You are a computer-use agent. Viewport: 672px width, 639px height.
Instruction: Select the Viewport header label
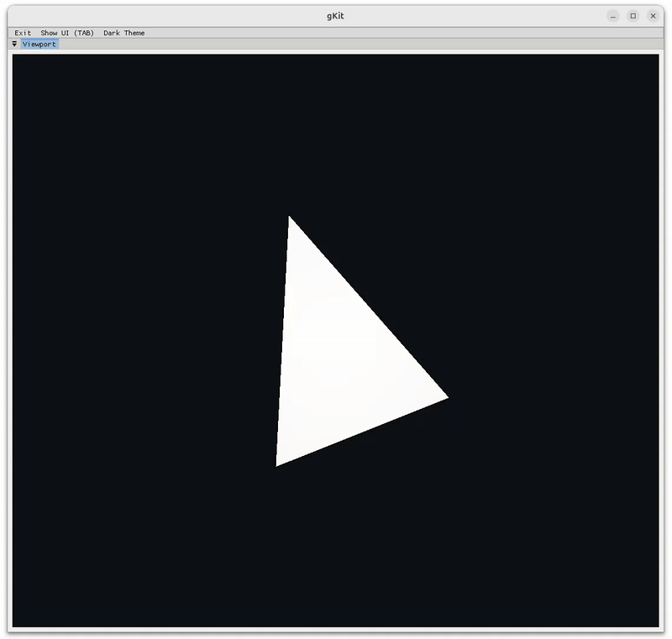pos(39,45)
